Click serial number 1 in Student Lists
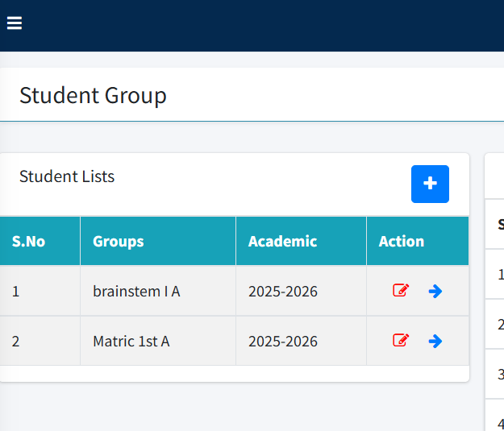Image resolution: width=504 pixels, height=431 pixels. click(x=15, y=291)
